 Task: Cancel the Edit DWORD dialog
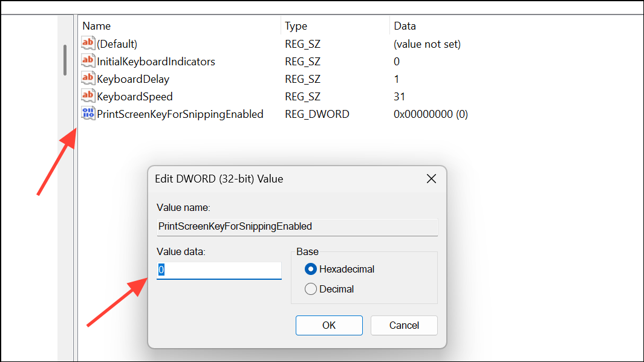pyautogui.click(x=404, y=325)
